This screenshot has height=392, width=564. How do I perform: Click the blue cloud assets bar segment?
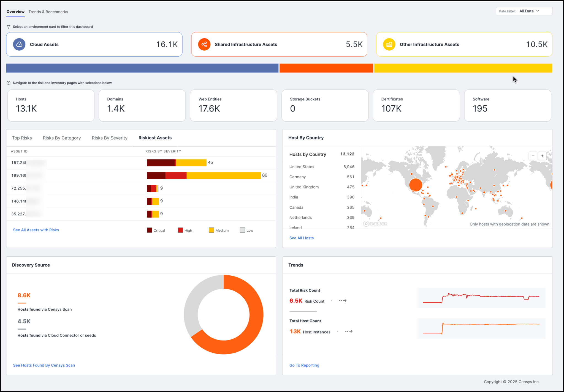pos(142,68)
